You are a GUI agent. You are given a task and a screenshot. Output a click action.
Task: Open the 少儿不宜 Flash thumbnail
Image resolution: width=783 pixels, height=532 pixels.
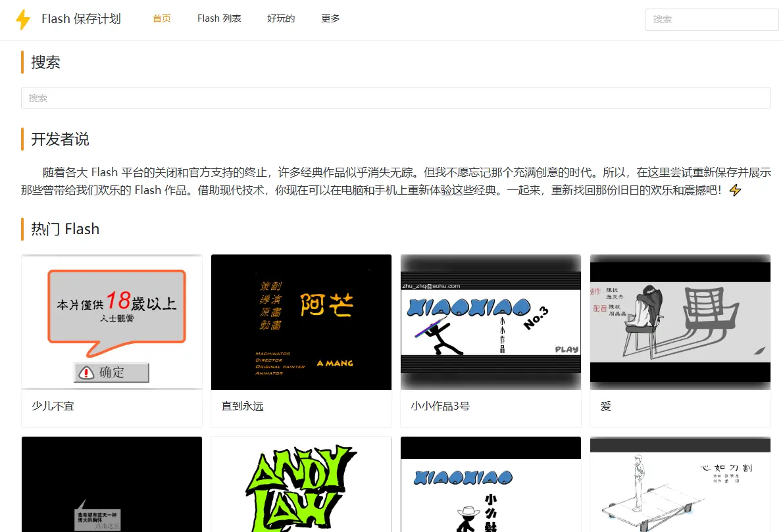pyautogui.click(x=111, y=322)
